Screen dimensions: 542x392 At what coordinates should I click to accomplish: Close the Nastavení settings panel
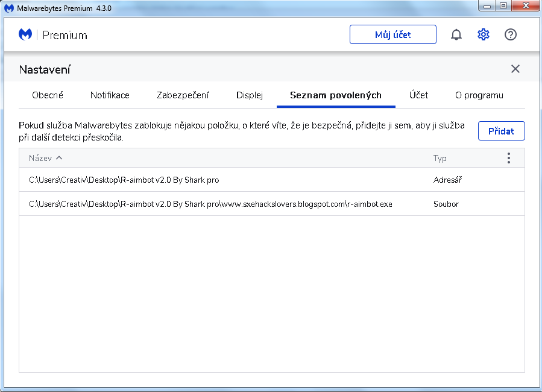(x=515, y=69)
